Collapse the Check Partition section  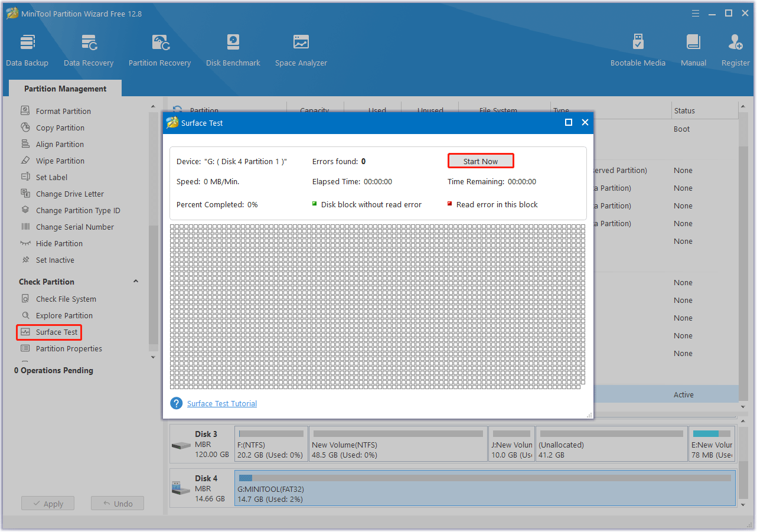click(x=136, y=282)
